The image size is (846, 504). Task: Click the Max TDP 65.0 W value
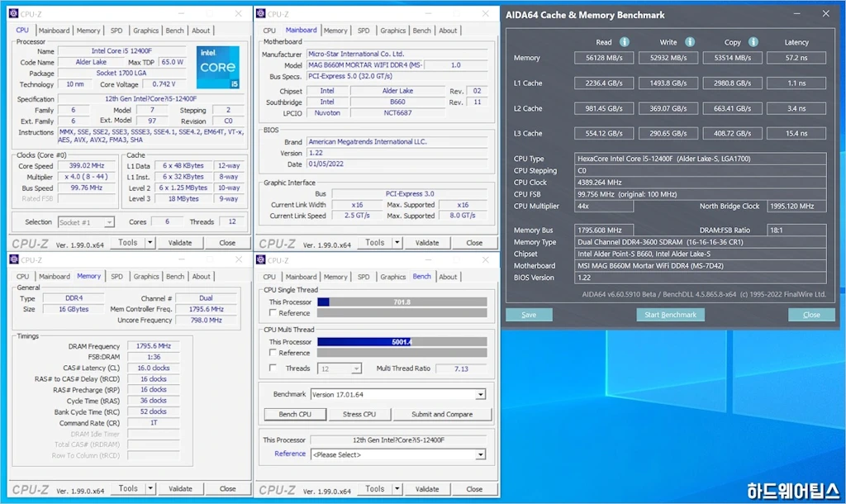[173, 62]
